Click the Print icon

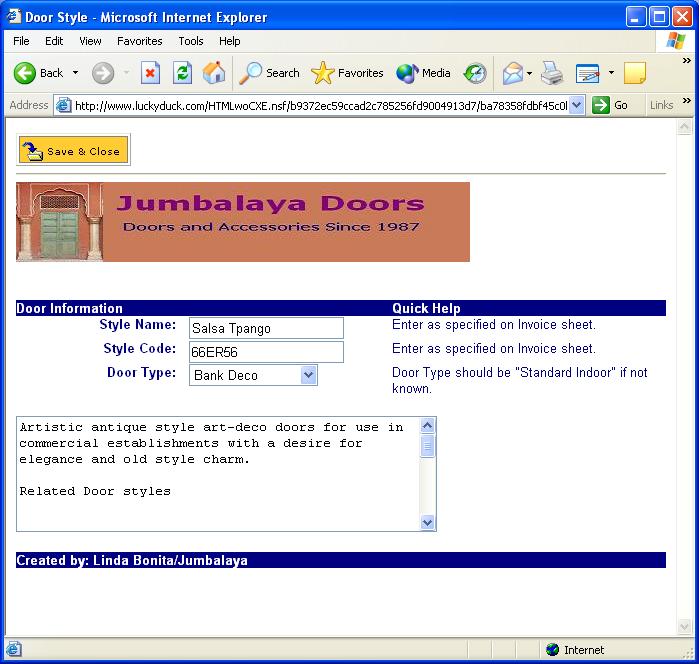click(552, 73)
